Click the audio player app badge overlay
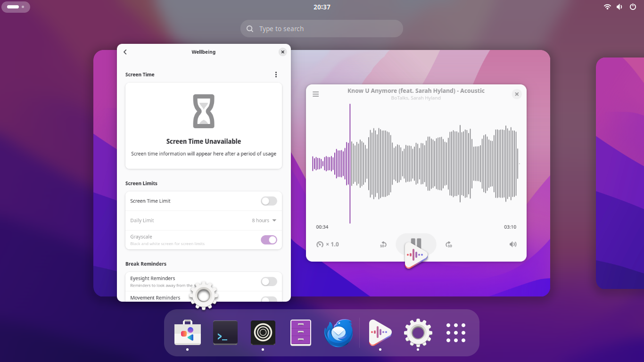This screenshot has height=362, width=644. 416,255
